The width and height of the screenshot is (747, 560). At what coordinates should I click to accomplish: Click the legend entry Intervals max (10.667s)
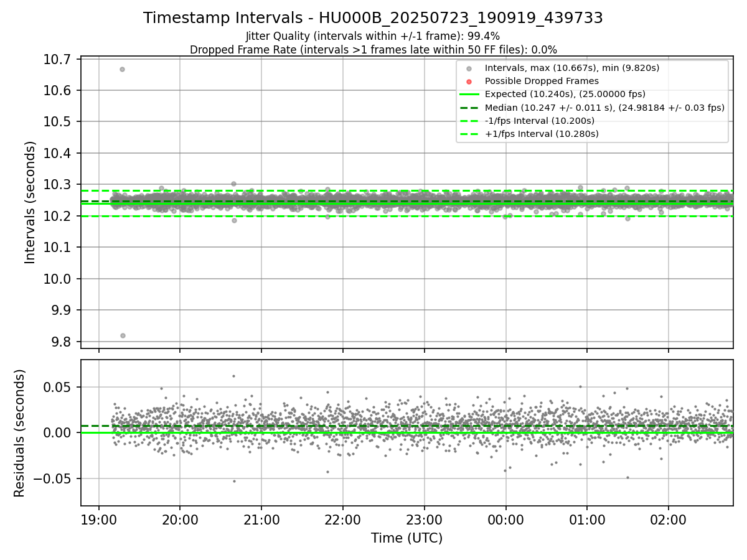click(572, 68)
